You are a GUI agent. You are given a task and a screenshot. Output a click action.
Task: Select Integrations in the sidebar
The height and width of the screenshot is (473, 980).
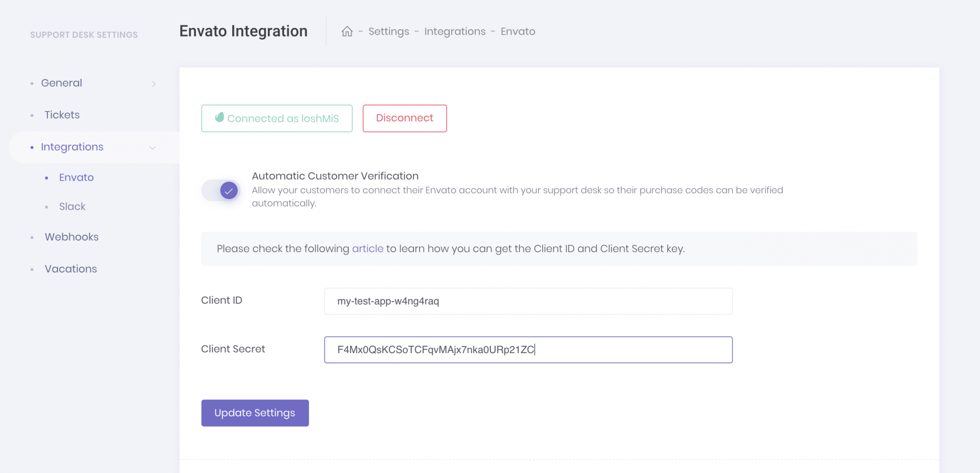[x=72, y=147]
